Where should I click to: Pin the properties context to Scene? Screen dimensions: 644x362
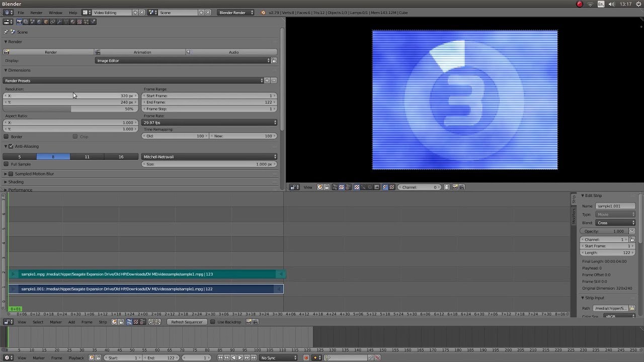pos(6,32)
